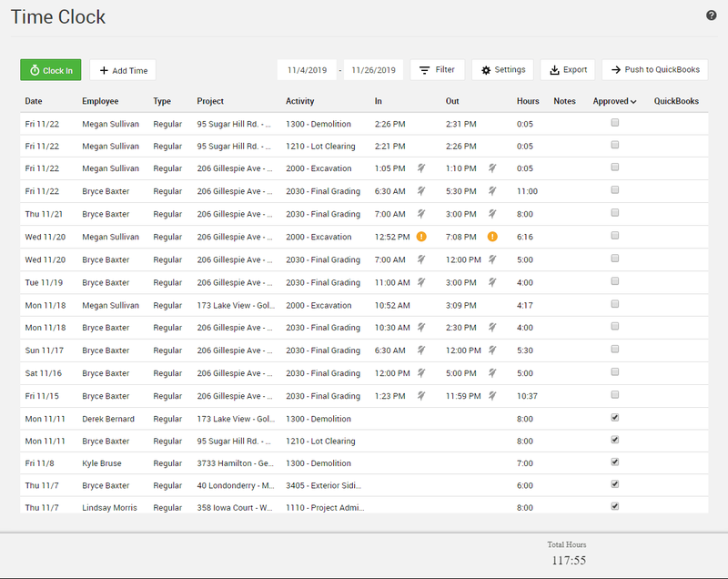Viewport: 728px width, 579px height.
Task: Sort by the Date column header
Action: pyautogui.click(x=34, y=101)
